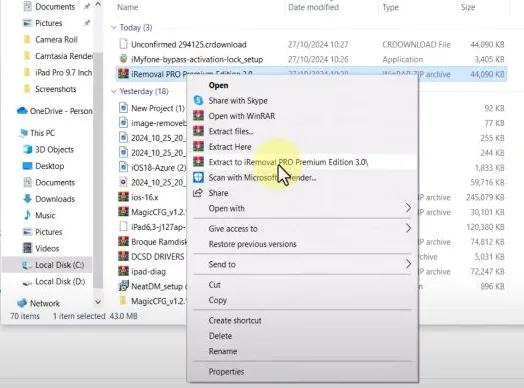
Task: Click the Music note icon in the navigation pane
Action: [x=27, y=215]
